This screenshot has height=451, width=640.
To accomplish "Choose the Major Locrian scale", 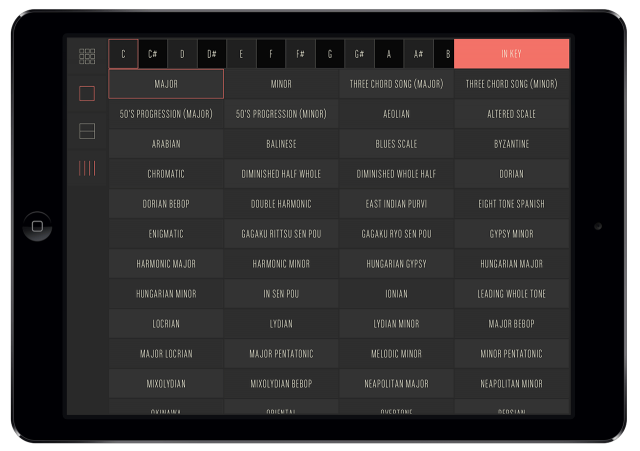I will click(166, 354).
